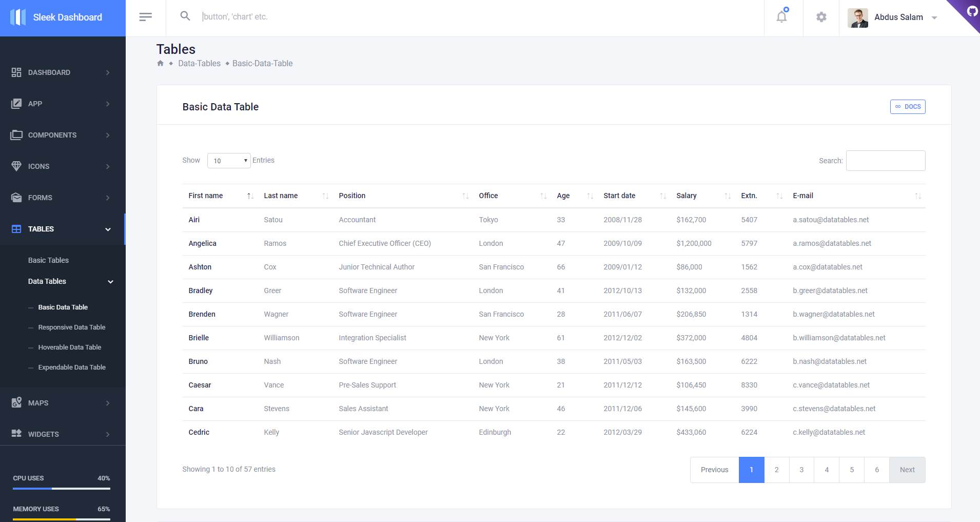Expand the Dashboard menu chevron
The height and width of the screenshot is (522, 980).
click(108, 72)
